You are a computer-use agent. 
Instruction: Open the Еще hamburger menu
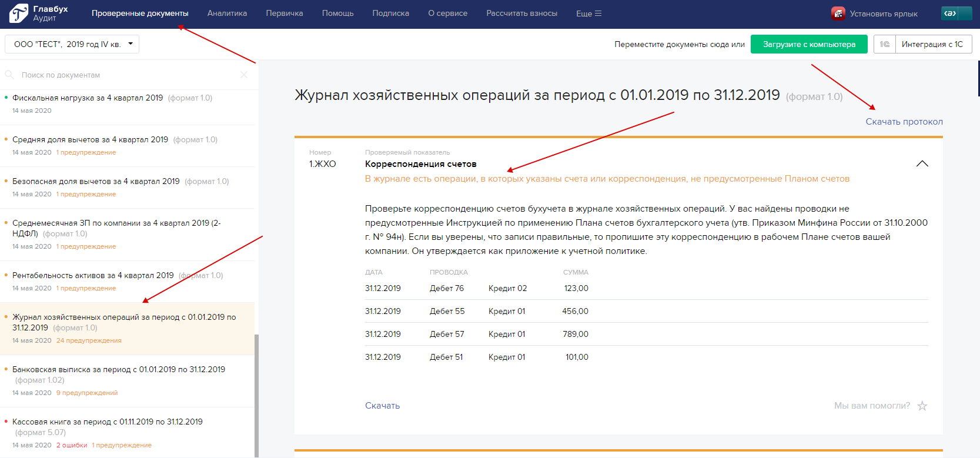click(588, 14)
